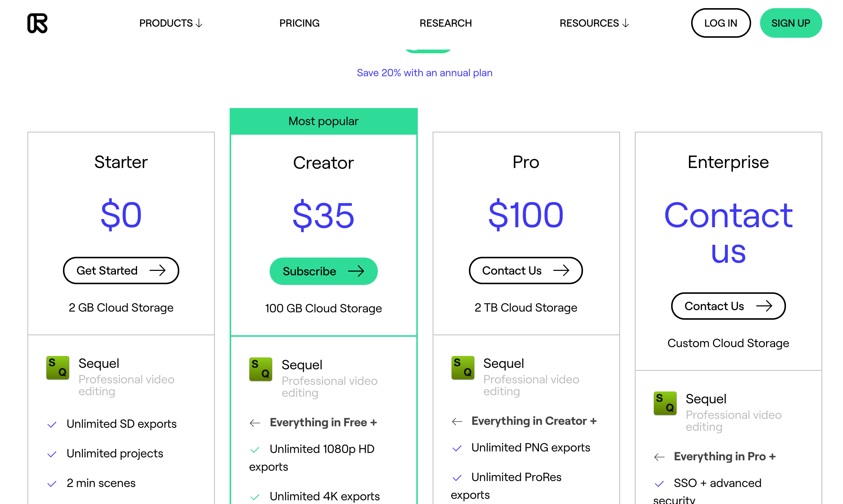Screen dimensions: 843x504
Task: Click the arrow icon on Get Started
Action: click(158, 271)
